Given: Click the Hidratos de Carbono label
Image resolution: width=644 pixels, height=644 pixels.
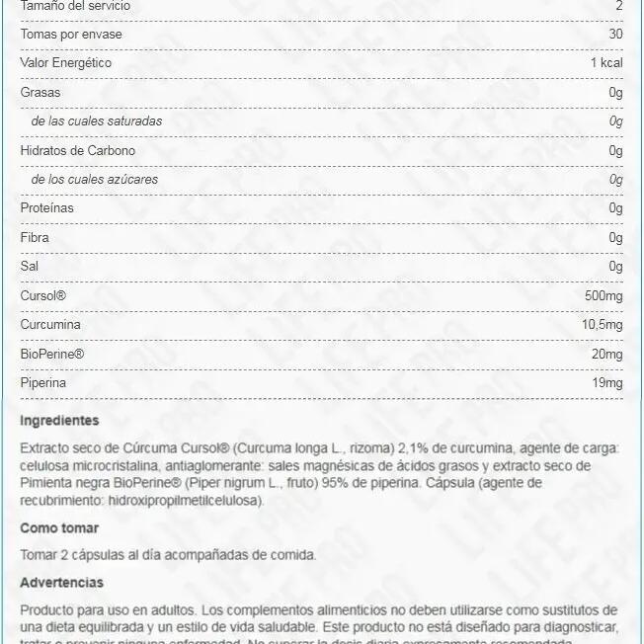Looking at the screenshot, I should coord(78,150).
